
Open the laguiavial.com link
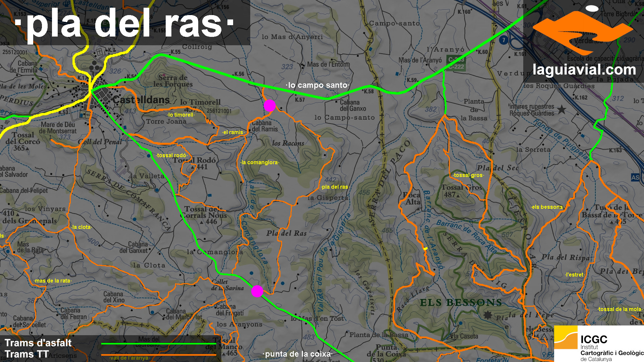coord(584,70)
